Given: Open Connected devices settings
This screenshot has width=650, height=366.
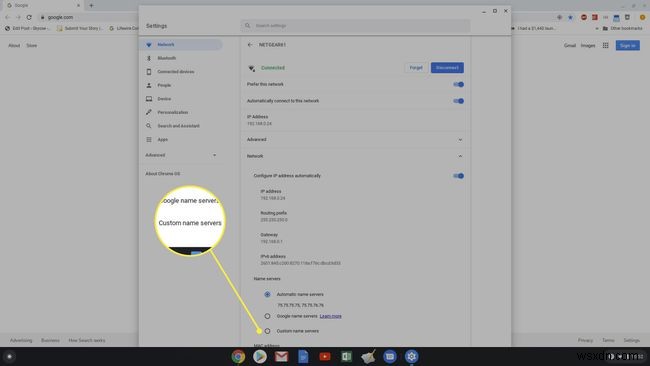Looking at the screenshot, I should tap(176, 72).
